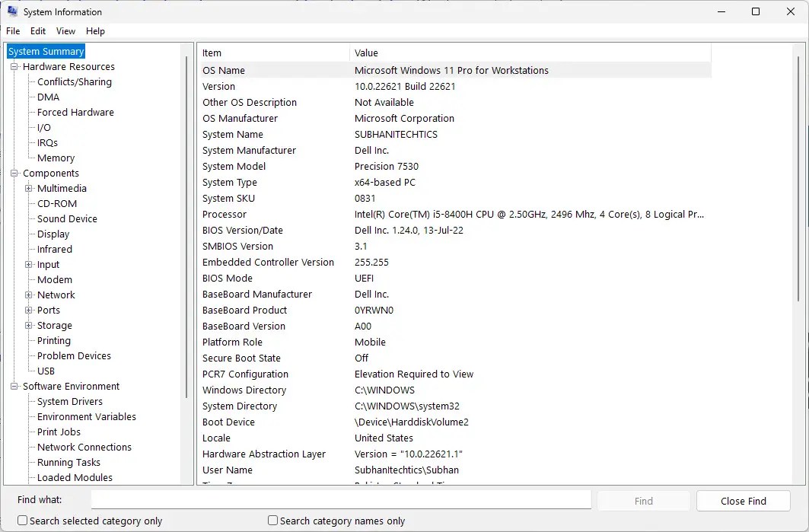This screenshot has height=532, width=809.
Task: Select the Boot Device row
Action: click(x=456, y=422)
